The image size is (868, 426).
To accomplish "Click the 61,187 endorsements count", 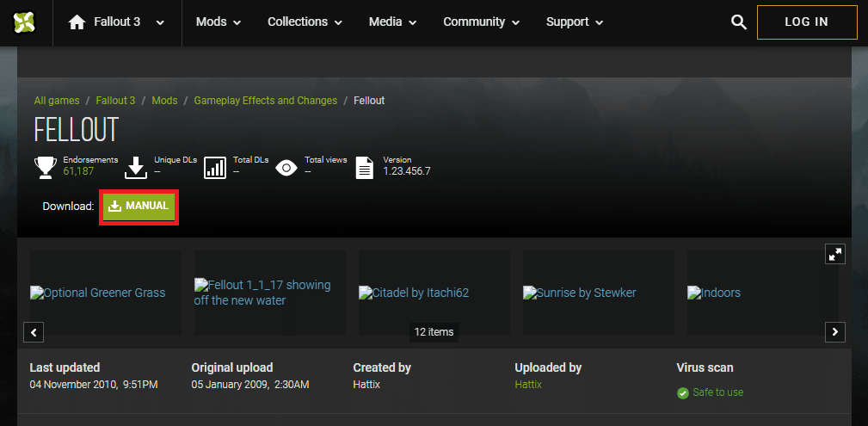I will (78, 171).
